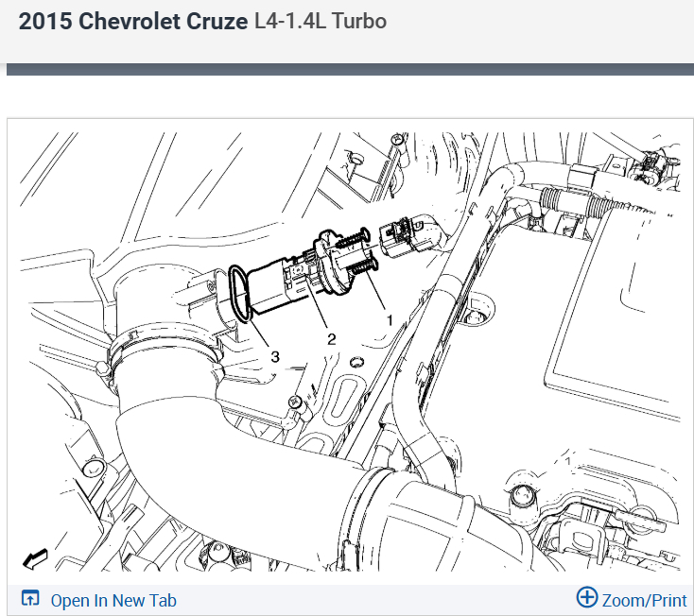
Task: Click the upper sensor mounting bolt
Action: 353,239
